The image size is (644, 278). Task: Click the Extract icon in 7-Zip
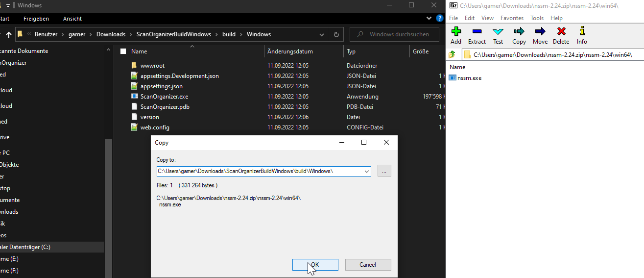click(x=477, y=31)
